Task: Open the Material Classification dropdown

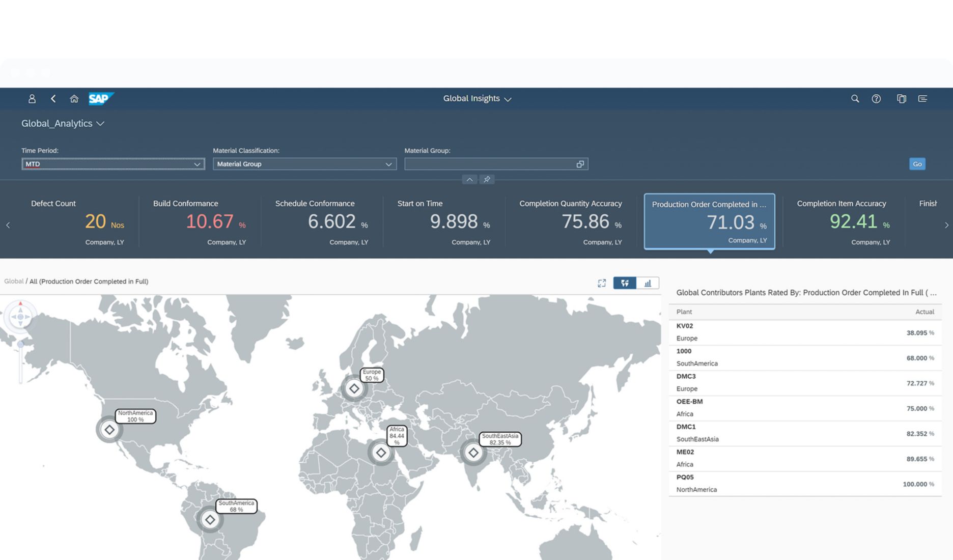Action: coord(388,164)
